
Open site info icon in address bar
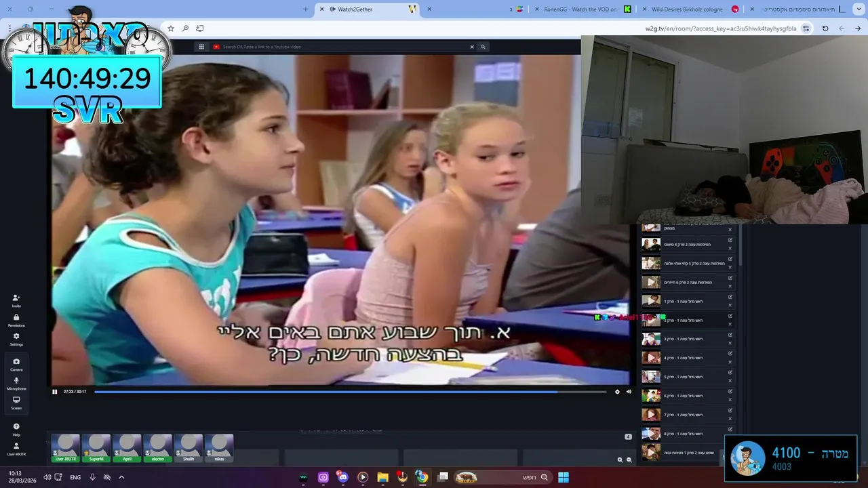pyautogui.click(x=806, y=28)
